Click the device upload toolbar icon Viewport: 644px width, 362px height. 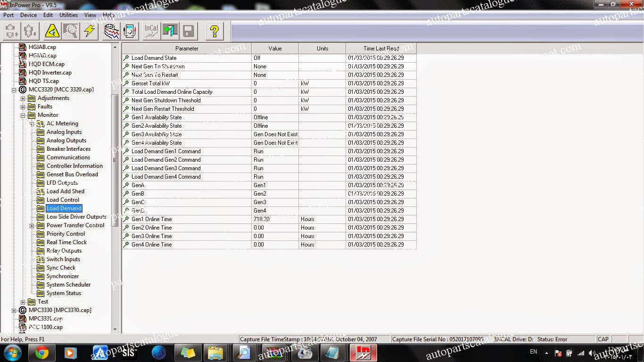11,31
